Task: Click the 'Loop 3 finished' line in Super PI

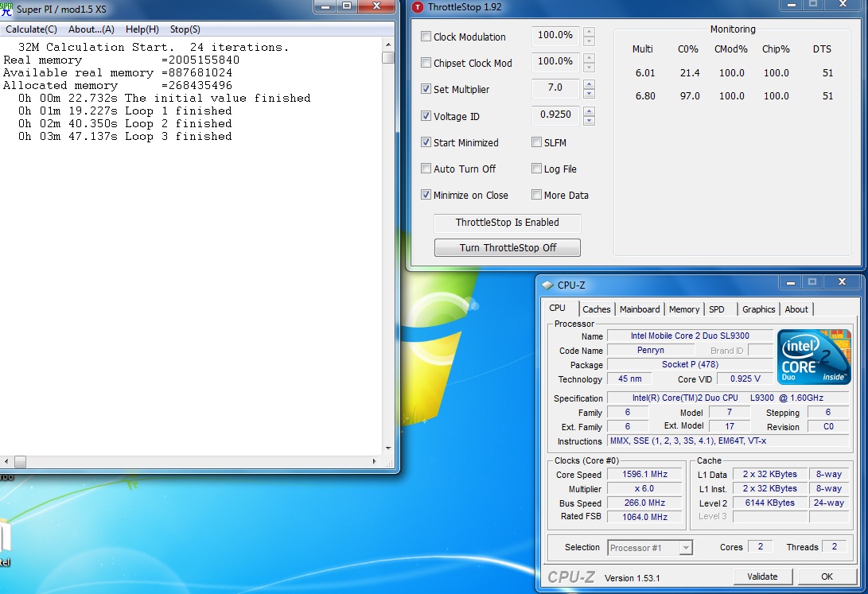Action: click(125, 137)
